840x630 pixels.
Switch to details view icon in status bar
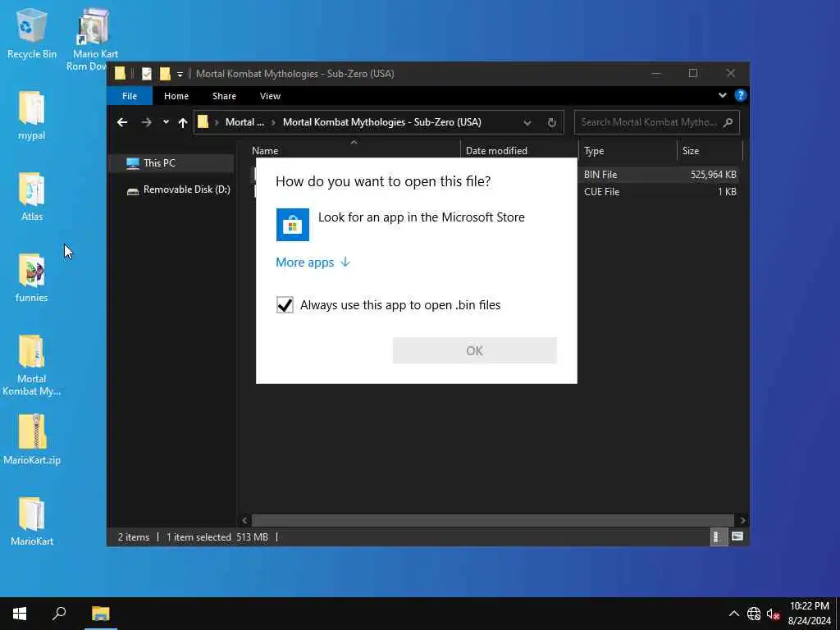click(x=717, y=536)
